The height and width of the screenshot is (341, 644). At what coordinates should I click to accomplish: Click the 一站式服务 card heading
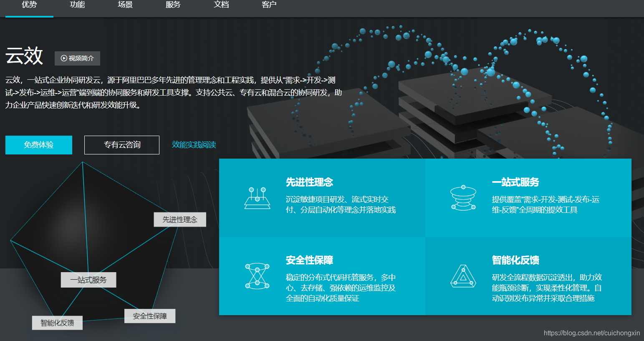[x=515, y=182]
